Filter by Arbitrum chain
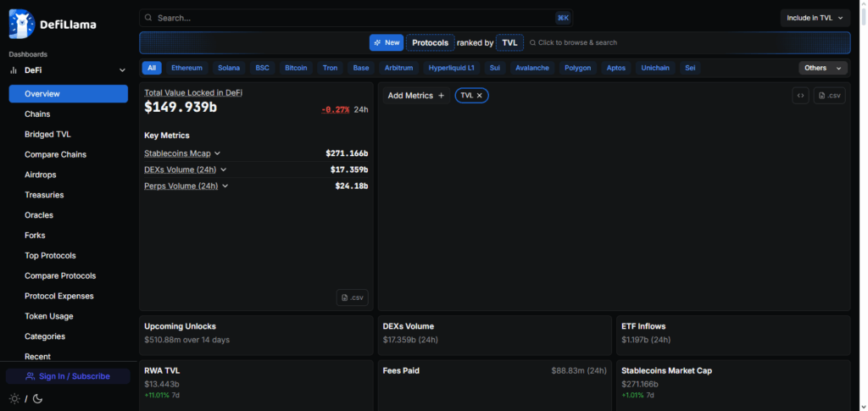This screenshot has height=411, width=868. click(398, 68)
